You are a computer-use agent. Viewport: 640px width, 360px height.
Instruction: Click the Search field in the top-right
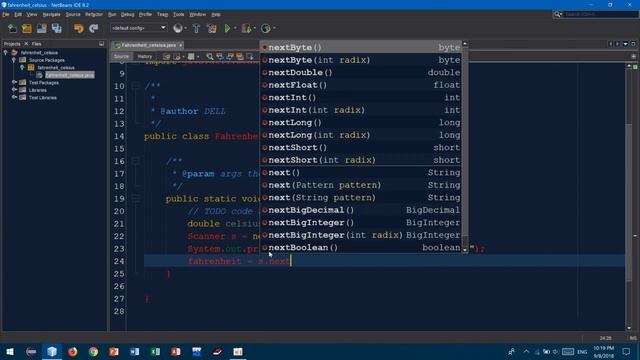pyautogui.click(x=600, y=14)
